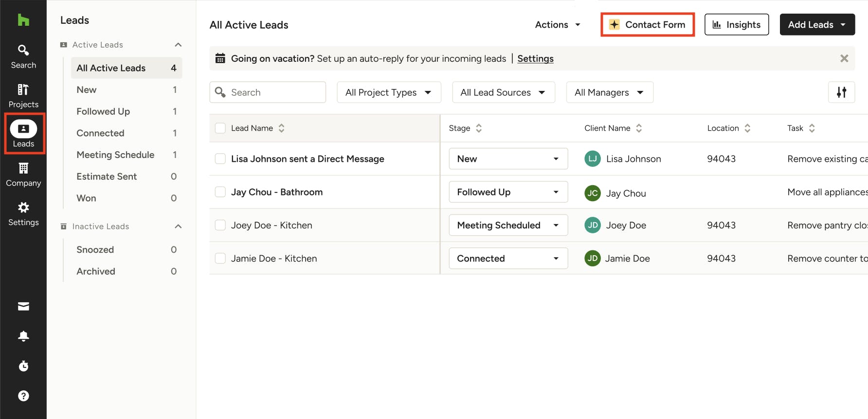Check the Jay Chou - Bathroom lead checkbox

[220, 192]
